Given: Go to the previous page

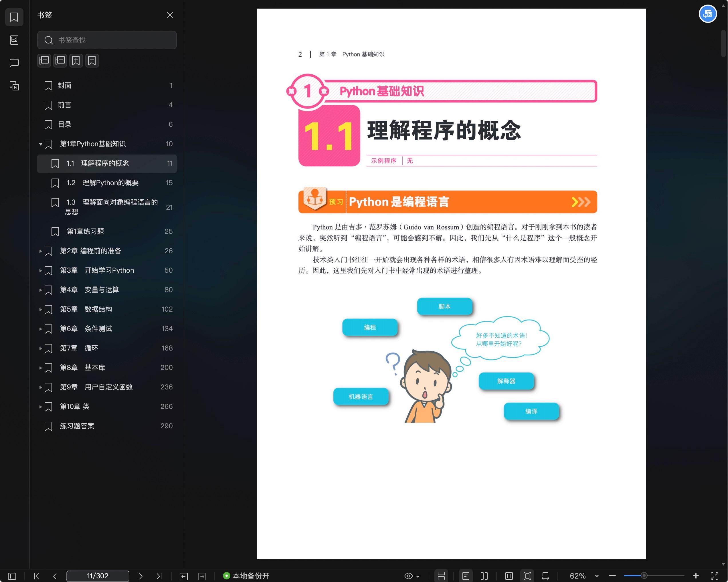Looking at the screenshot, I should pyautogui.click(x=55, y=576).
